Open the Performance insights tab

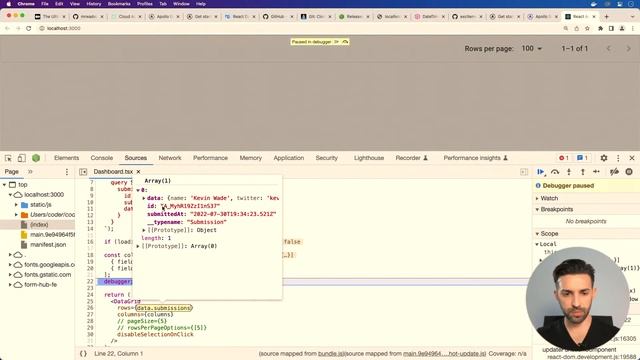coord(476,158)
